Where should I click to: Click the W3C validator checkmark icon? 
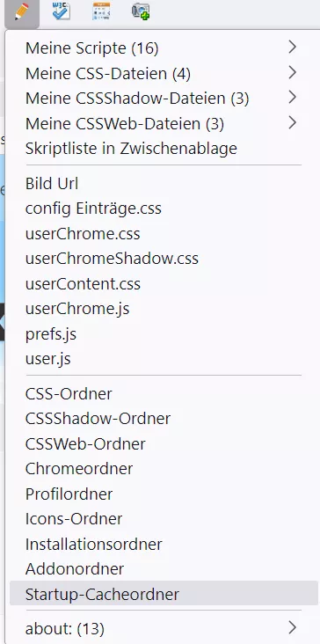(62, 11)
